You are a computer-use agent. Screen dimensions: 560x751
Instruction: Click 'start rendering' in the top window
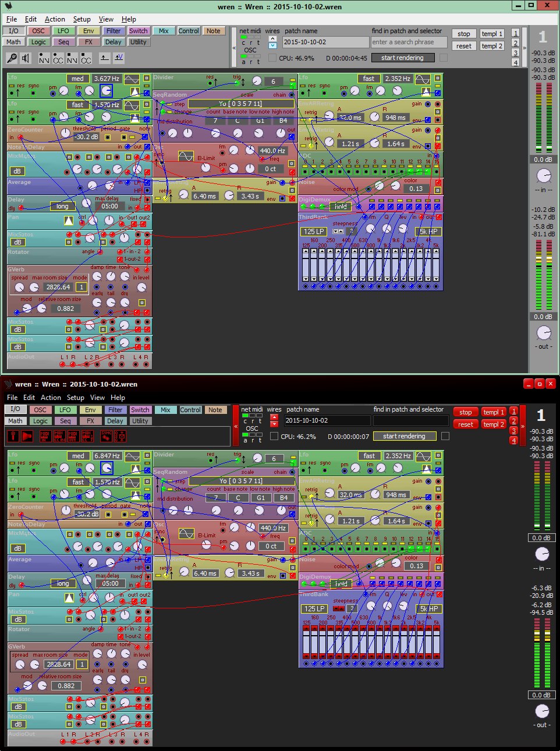(x=402, y=58)
